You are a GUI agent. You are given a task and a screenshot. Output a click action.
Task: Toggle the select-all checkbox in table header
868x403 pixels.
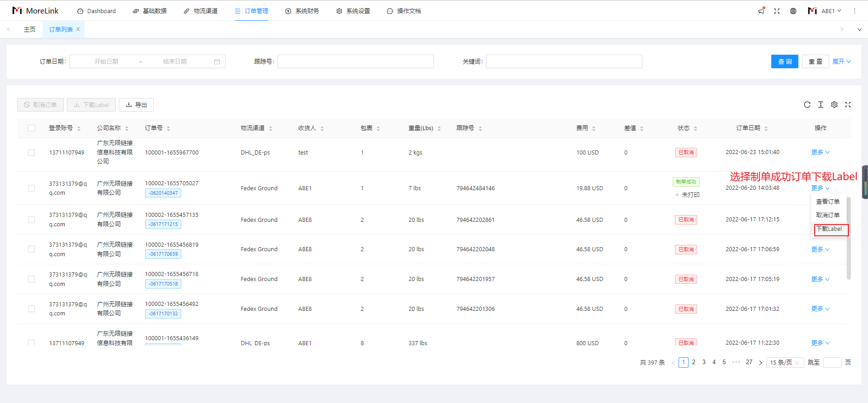[x=31, y=128]
